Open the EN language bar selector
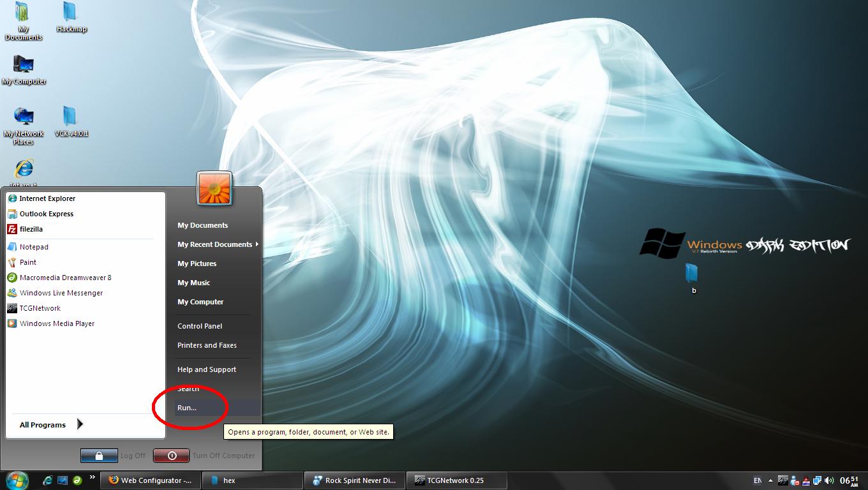868x490 pixels. pos(757,480)
